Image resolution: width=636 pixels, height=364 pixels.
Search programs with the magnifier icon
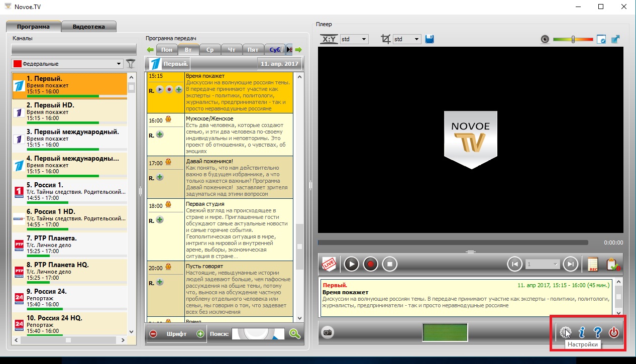pos(295,334)
